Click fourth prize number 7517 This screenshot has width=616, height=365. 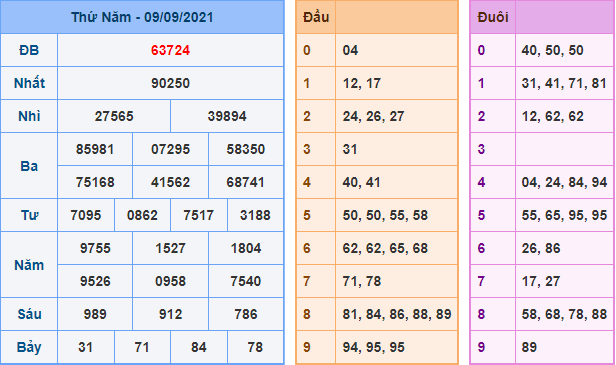(199, 215)
